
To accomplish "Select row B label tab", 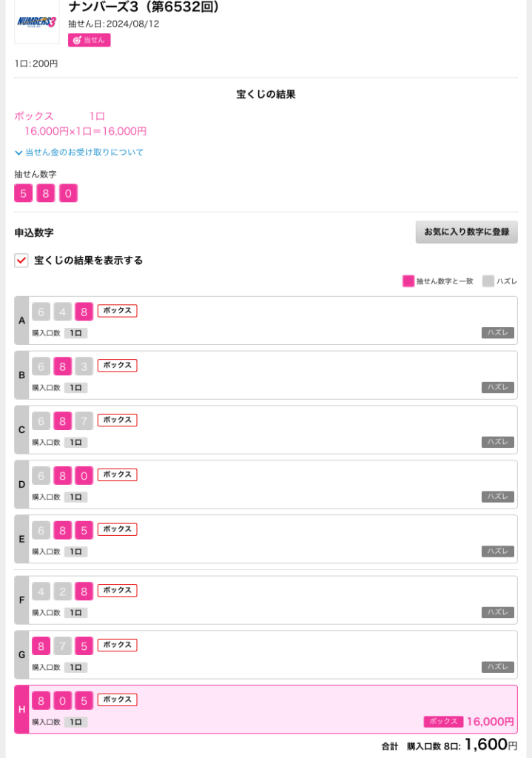I will (x=21, y=375).
